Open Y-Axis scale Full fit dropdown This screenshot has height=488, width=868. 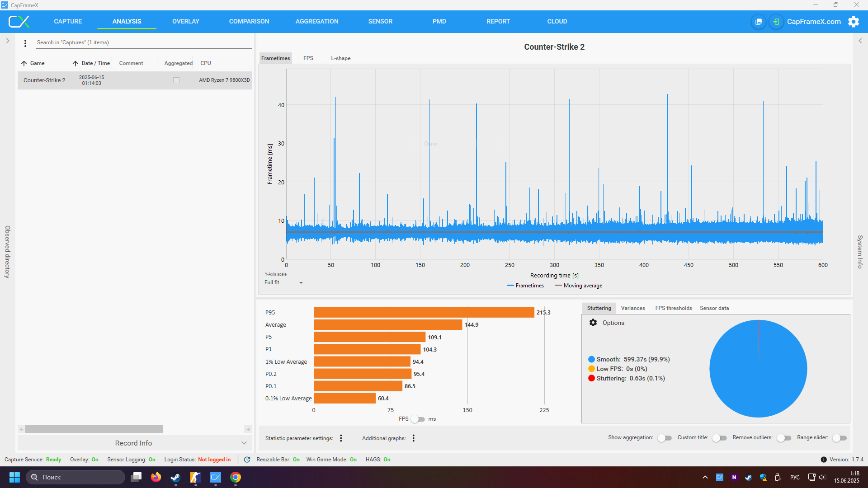pos(283,283)
